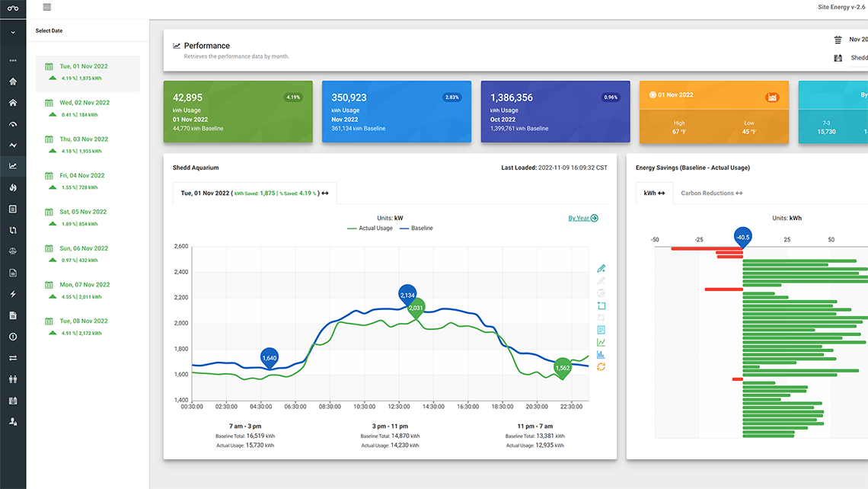Expand the sidebar chevron at top
868x489 pixels.
tap(13, 33)
